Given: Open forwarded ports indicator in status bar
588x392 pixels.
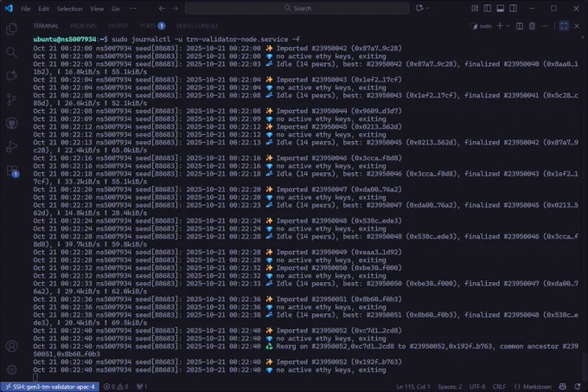Looking at the screenshot, I should click(x=142, y=387).
